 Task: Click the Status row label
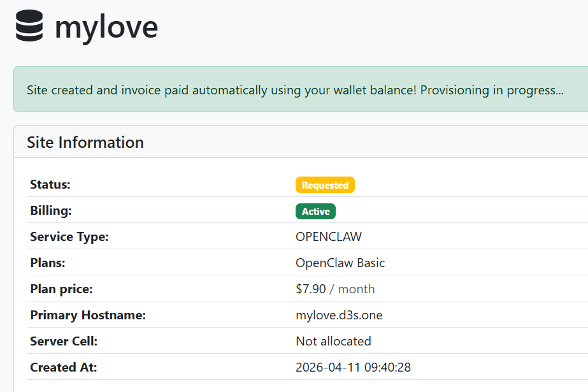[50, 185]
